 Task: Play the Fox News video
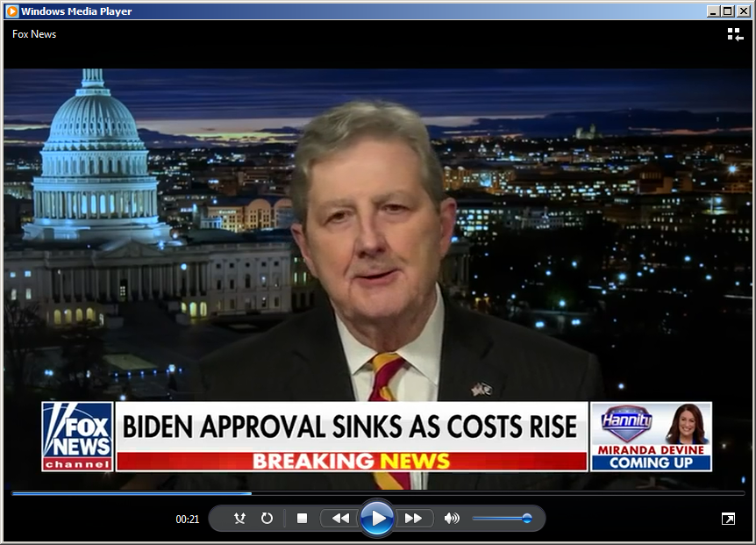[377, 519]
